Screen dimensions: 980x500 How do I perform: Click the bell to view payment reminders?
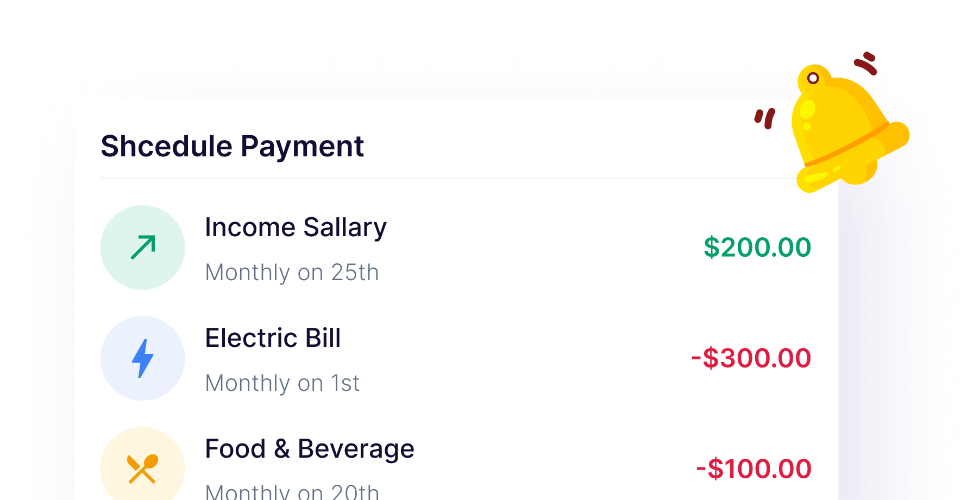[x=849, y=130]
